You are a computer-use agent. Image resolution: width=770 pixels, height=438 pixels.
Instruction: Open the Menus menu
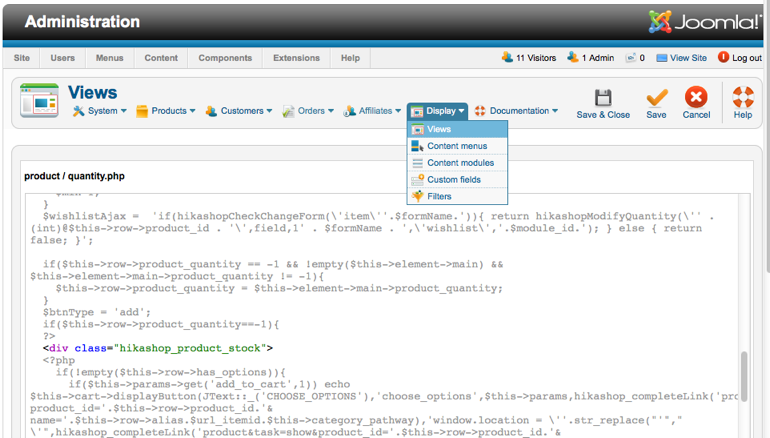point(110,58)
